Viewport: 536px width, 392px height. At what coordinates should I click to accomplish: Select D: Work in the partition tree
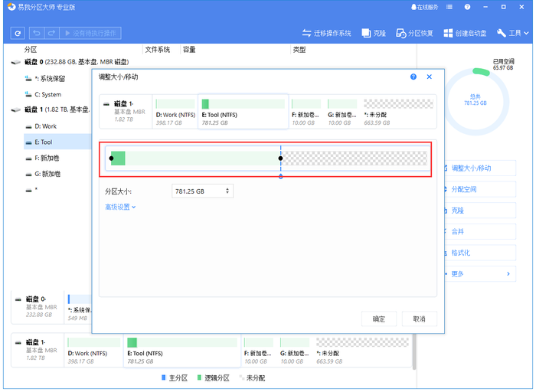45,126
